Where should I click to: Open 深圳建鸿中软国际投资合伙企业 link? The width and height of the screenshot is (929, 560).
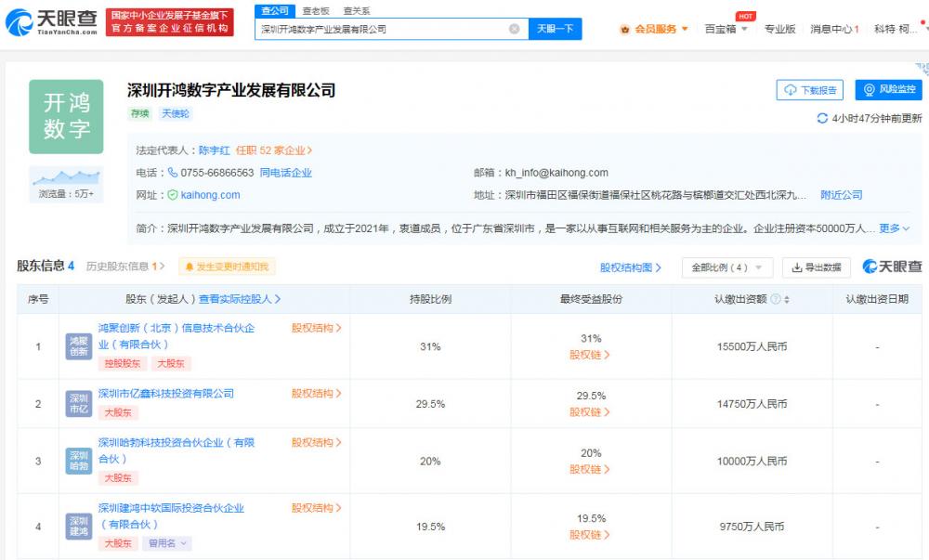point(171,515)
